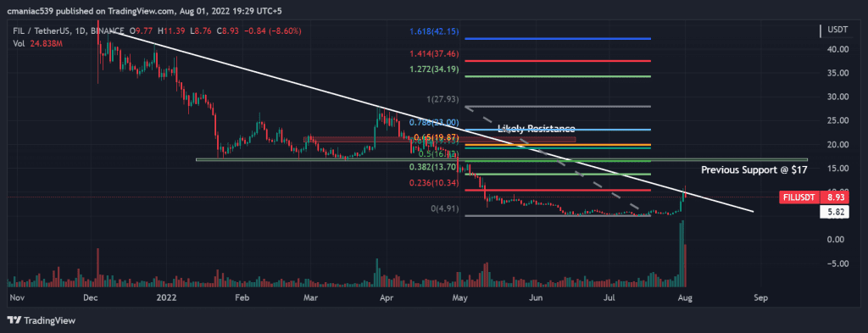This screenshot has width=868, height=333.
Task: Click the 40.00 price axis label
Action: coord(838,48)
